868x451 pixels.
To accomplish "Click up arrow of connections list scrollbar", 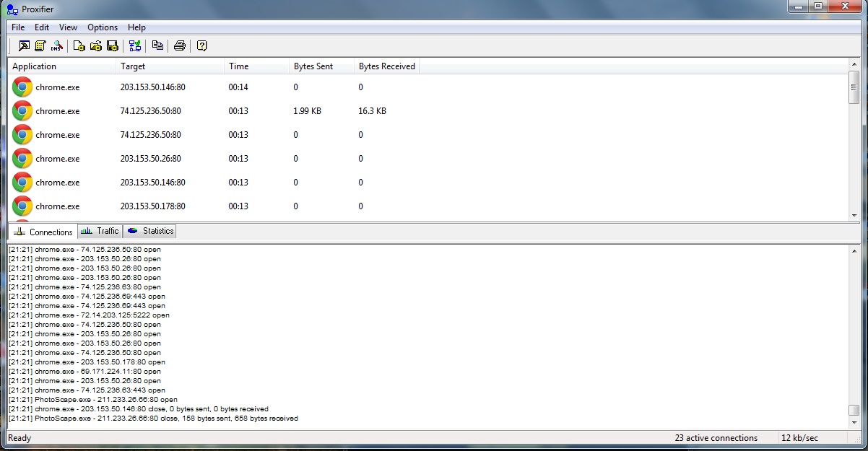I will [854, 65].
